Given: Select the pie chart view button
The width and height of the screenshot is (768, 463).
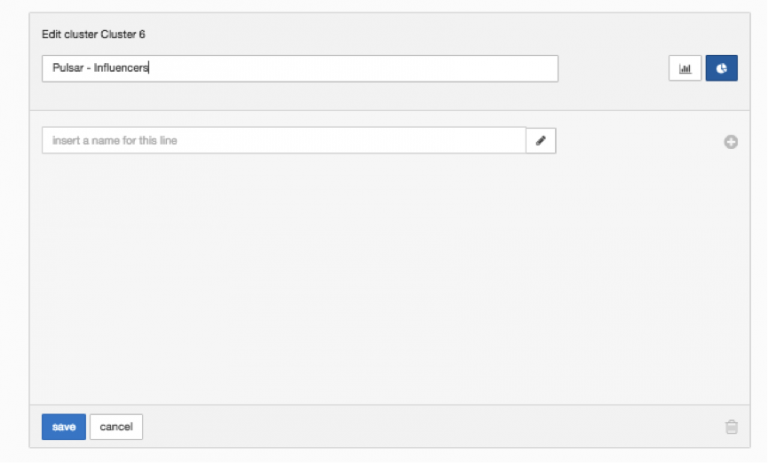Looking at the screenshot, I should click(x=721, y=69).
